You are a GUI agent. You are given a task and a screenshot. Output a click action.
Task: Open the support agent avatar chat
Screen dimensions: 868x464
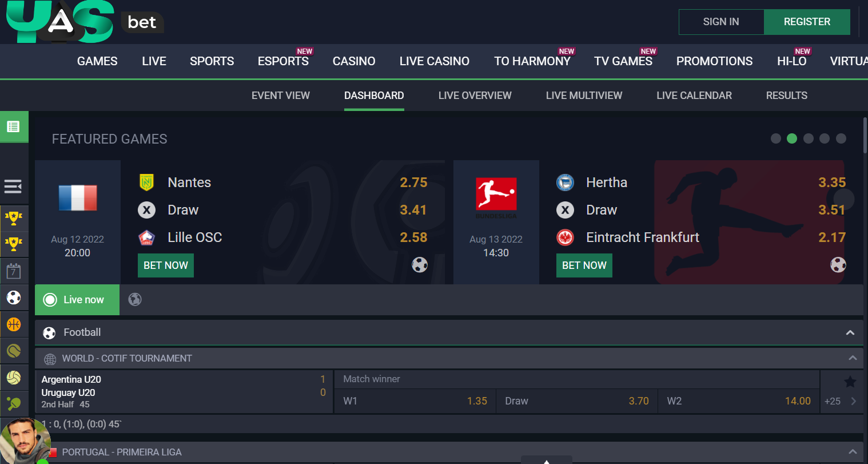[24, 441]
